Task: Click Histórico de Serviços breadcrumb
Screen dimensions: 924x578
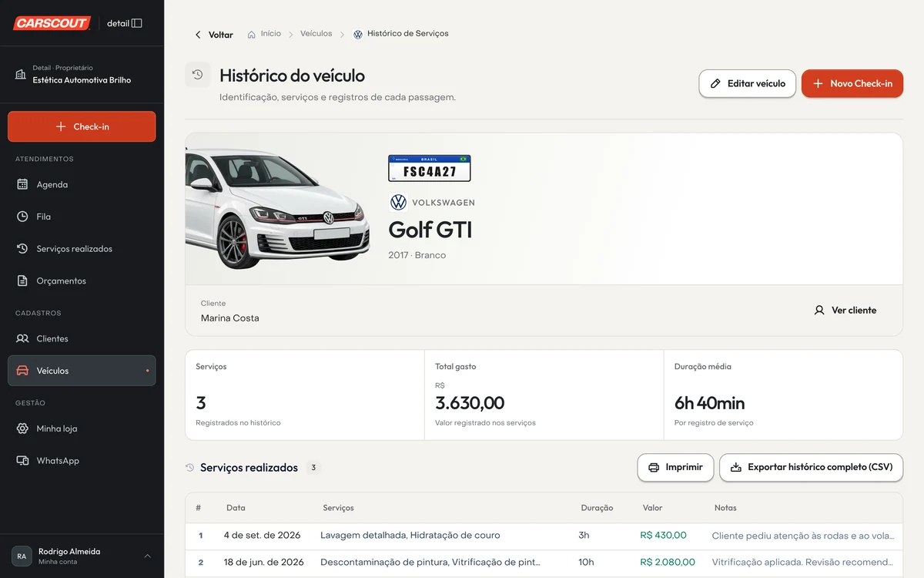Action: [x=408, y=34]
